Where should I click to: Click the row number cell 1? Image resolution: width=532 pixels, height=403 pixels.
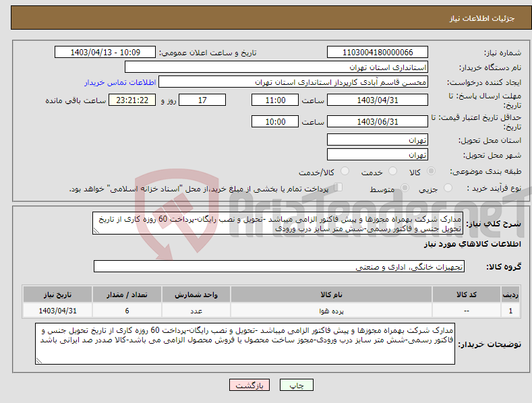(x=510, y=311)
